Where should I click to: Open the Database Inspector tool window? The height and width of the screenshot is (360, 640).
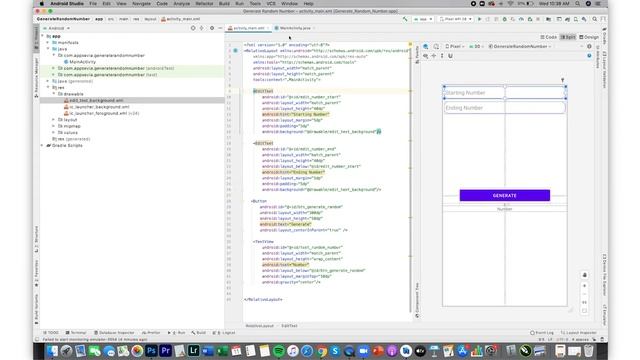coord(114,333)
